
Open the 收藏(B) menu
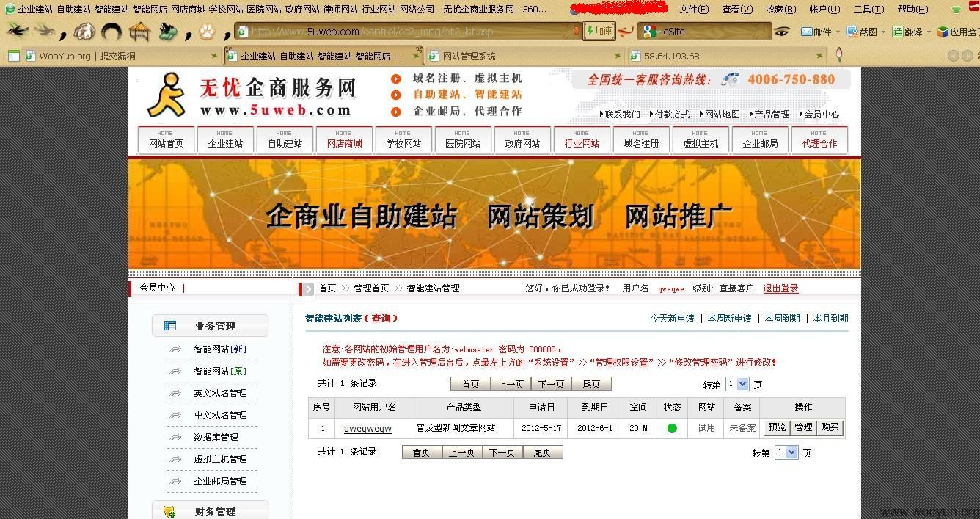pyautogui.click(x=780, y=10)
